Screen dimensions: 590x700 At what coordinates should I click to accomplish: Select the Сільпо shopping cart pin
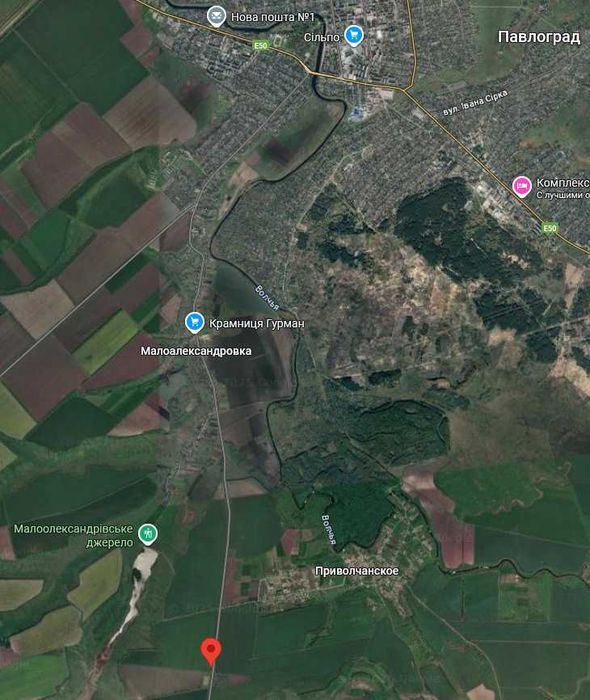click(354, 36)
